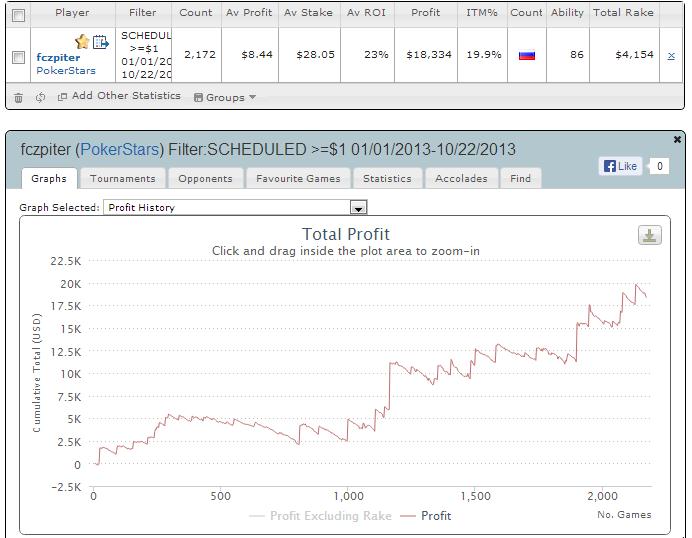The height and width of the screenshot is (538, 692).
Task: Open the Profit History combo box
Action: coord(235,207)
